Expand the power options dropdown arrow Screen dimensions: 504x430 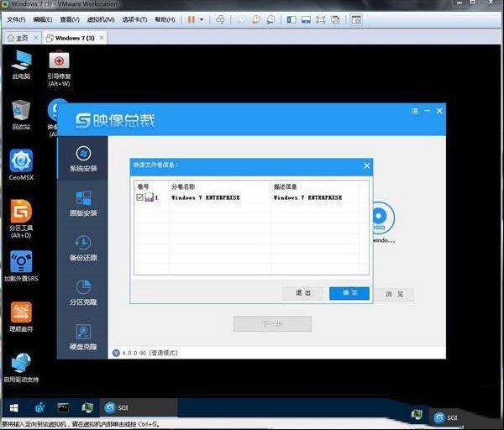(202, 19)
